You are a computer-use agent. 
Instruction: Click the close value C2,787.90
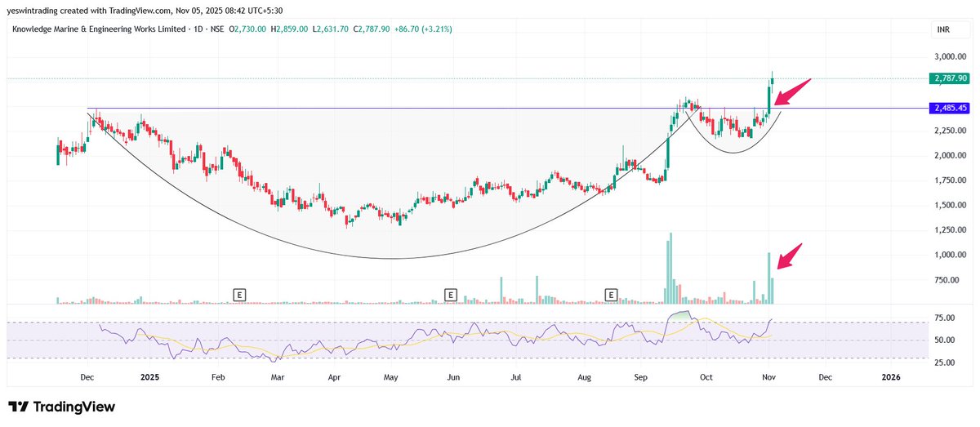coord(371,29)
